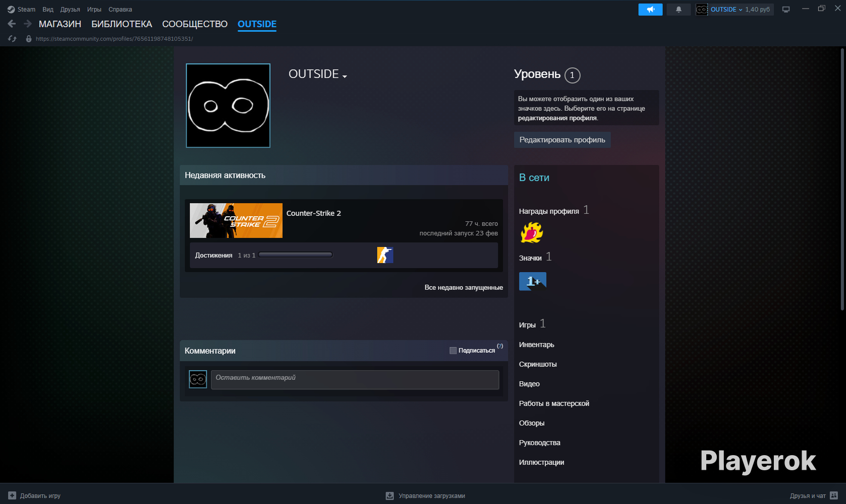Click the Управление загрузками label

pos(432,496)
